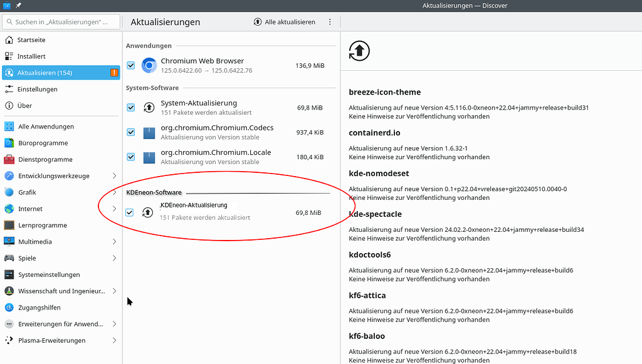Expand the Entwicklungswerkzeuge category

(114, 175)
